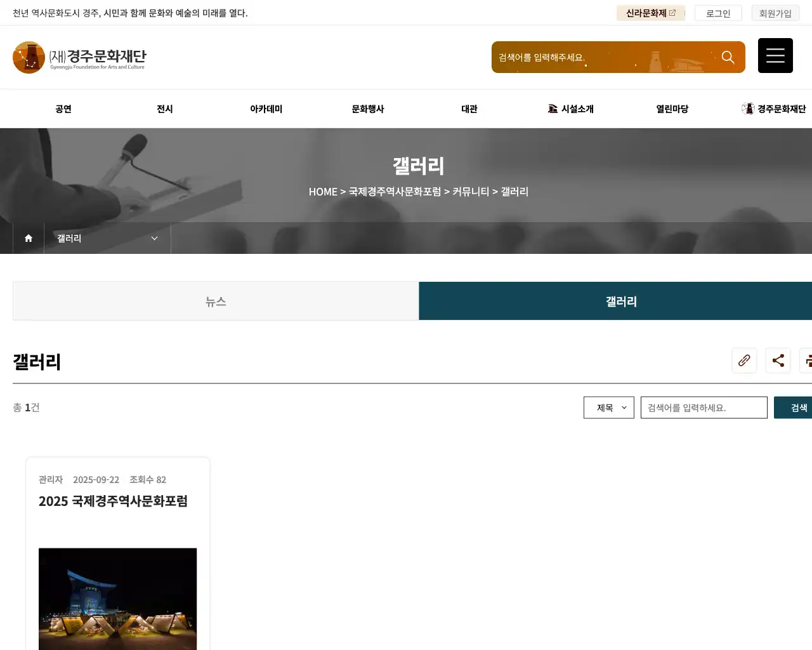Share the gallery page using the share icon
This screenshot has height=650, width=812.
[778, 361]
